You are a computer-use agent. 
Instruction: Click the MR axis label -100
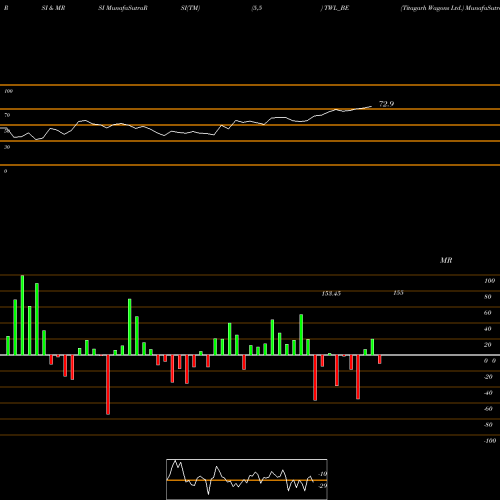490,441
